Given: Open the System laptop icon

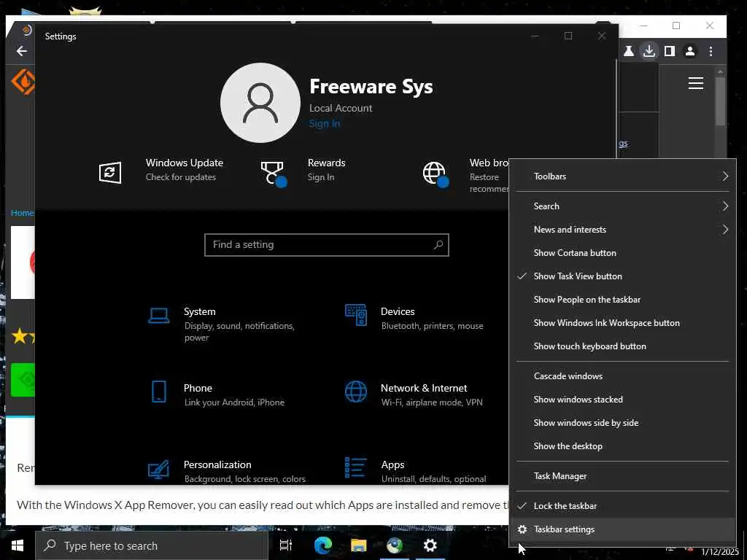Looking at the screenshot, I should [158, 315].
